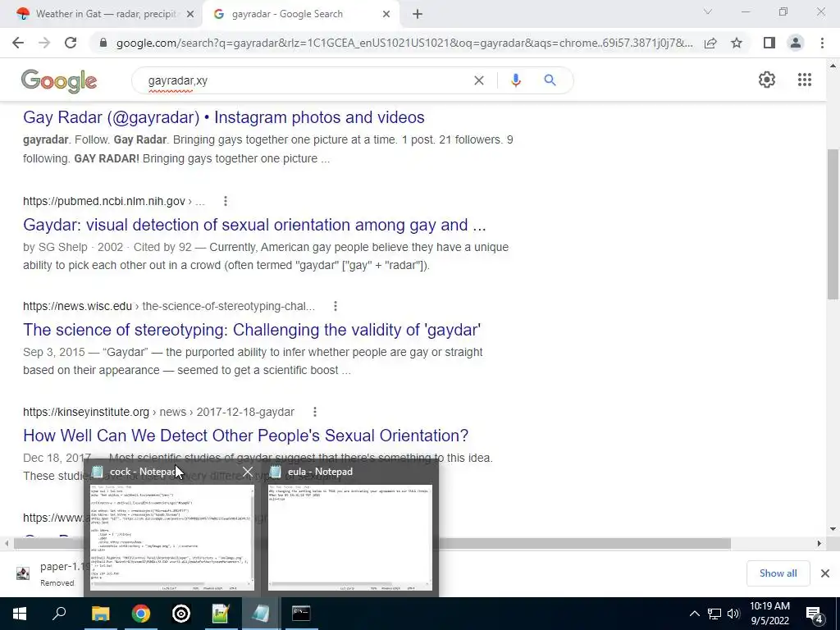Click the page vertical scrollbar thumb
This screenshot has width=840, height=630.
click(833, 224)
